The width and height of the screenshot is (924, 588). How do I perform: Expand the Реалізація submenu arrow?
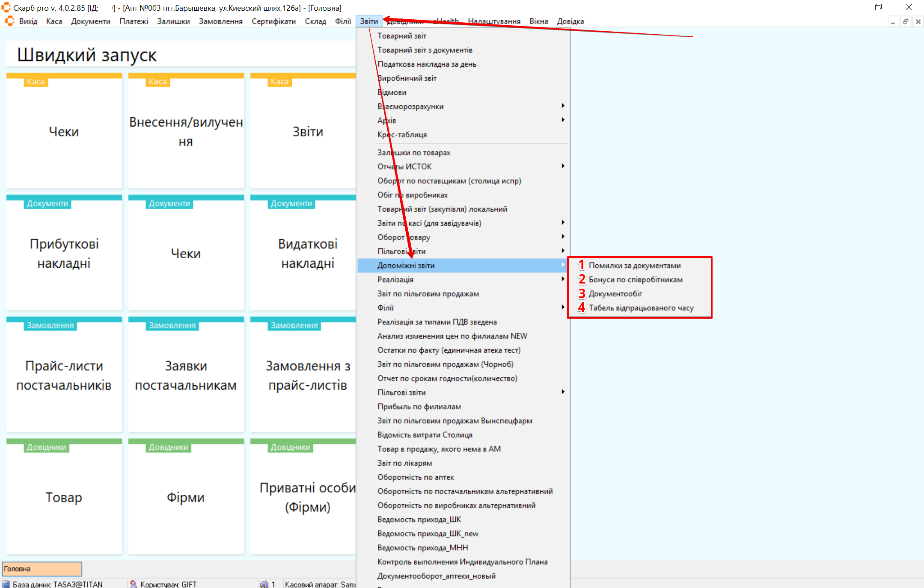coord(563,279)
